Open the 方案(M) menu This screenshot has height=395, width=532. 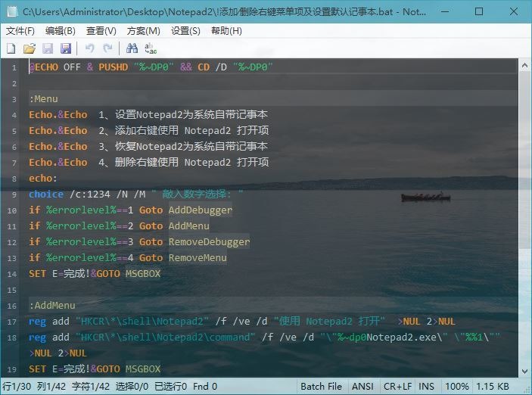144,31
